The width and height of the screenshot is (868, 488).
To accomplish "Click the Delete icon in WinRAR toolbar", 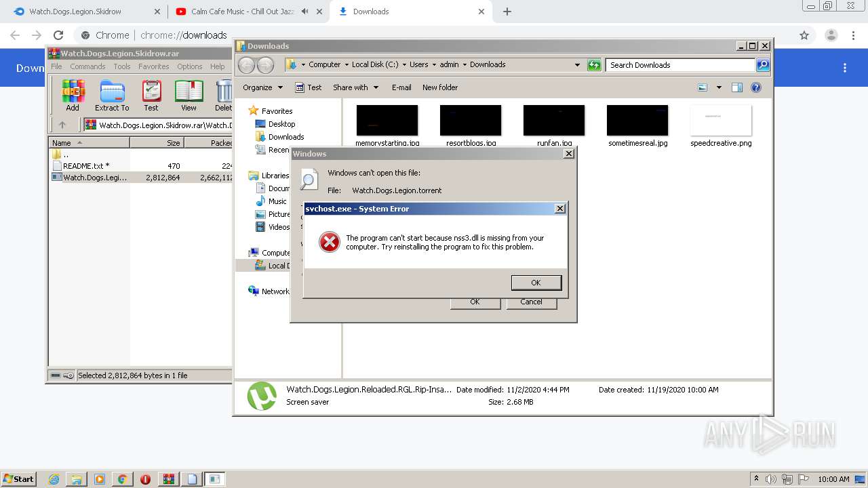I will pos(223,95).
